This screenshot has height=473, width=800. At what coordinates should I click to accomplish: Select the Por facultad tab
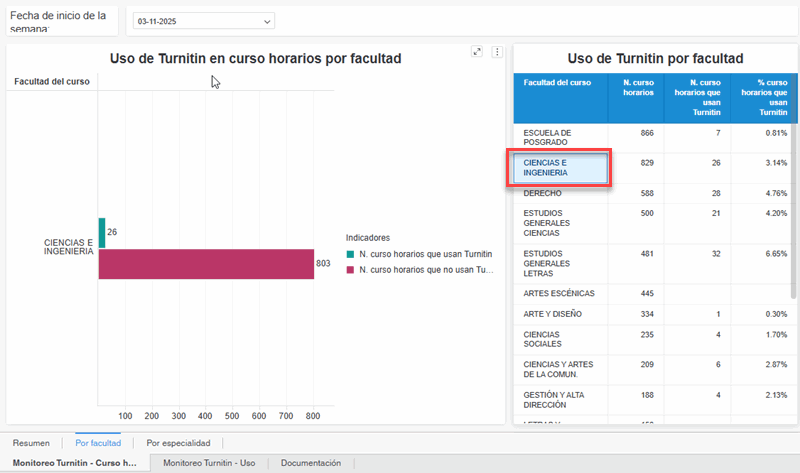pyautogui.click(x=98, y=442)
